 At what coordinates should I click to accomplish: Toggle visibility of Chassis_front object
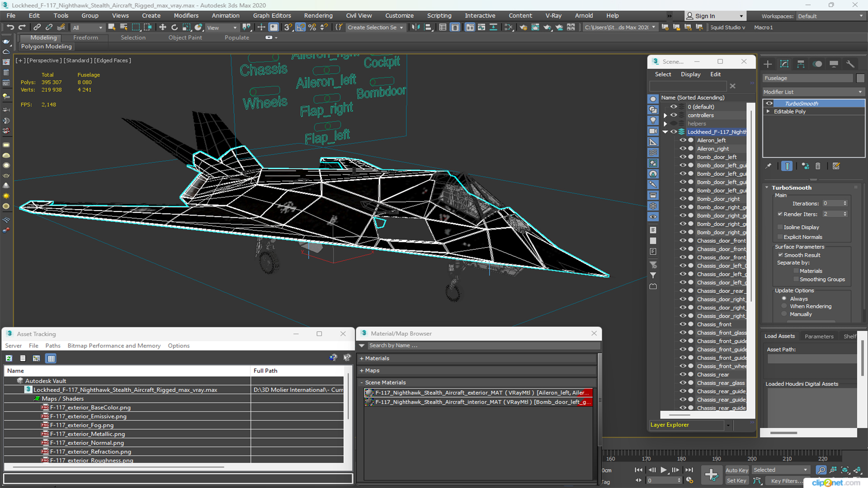(683, 324)
